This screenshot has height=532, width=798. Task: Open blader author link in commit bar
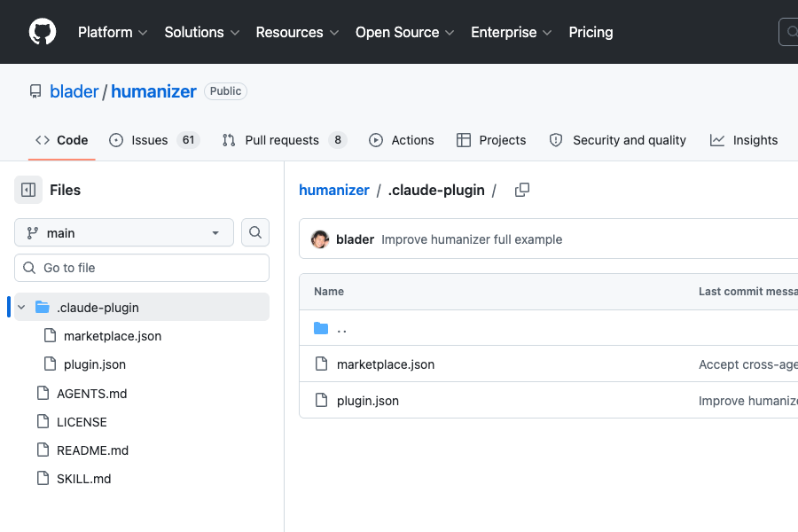point(355,239)
